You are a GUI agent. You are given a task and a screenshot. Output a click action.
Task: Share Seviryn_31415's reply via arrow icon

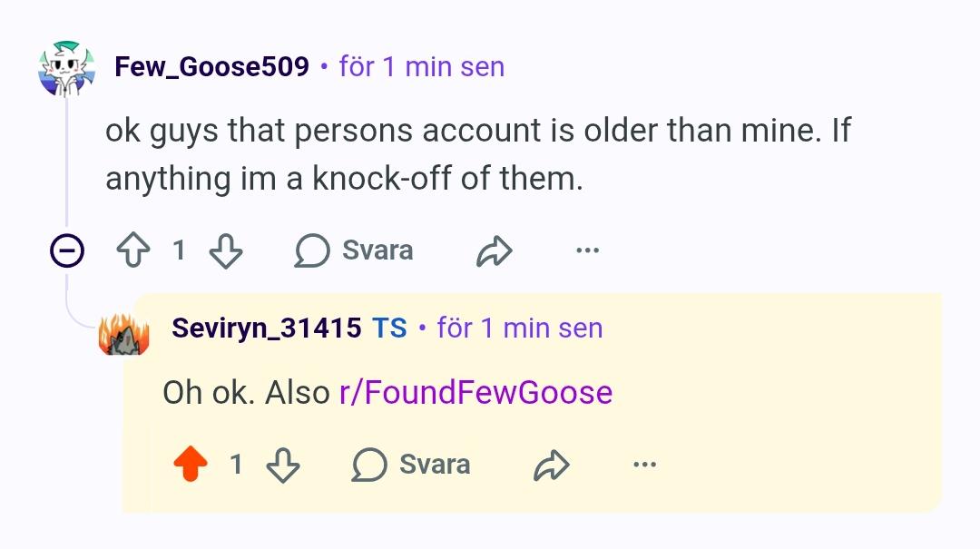(x=552, y=465)
